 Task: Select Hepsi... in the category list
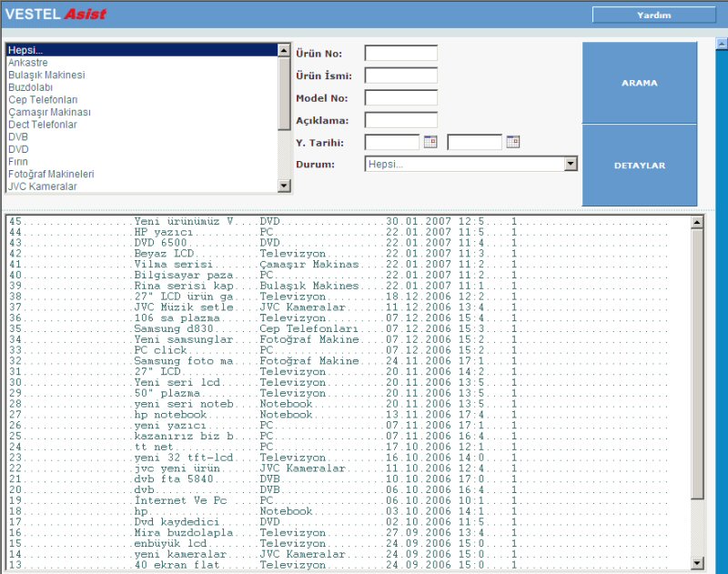(x=142, y=50)
